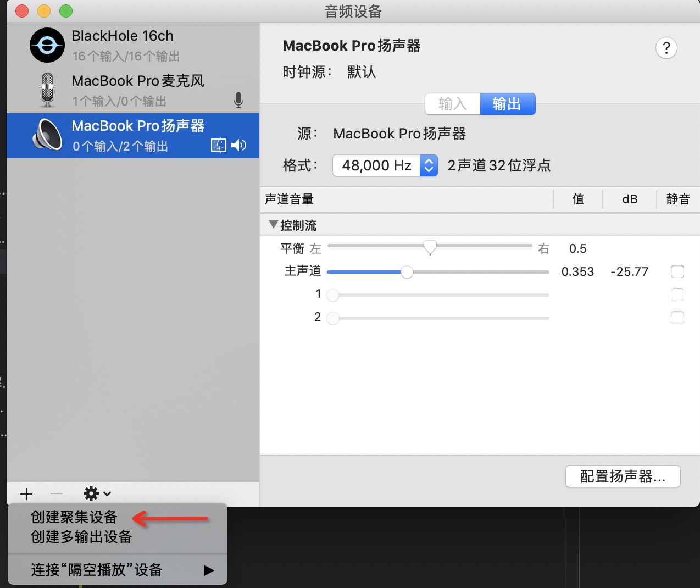Viewport: 700px width, 588px height.
Task: Click the channel 2 volume slider
Action: click(x=438, y=318)
